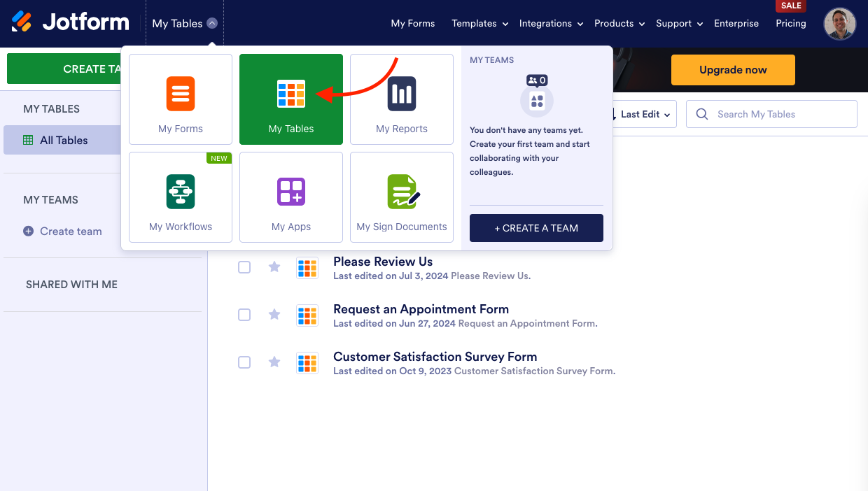Open the Customer Satisfaction Survey Form table
868x491 pixels.
point(435,357)
